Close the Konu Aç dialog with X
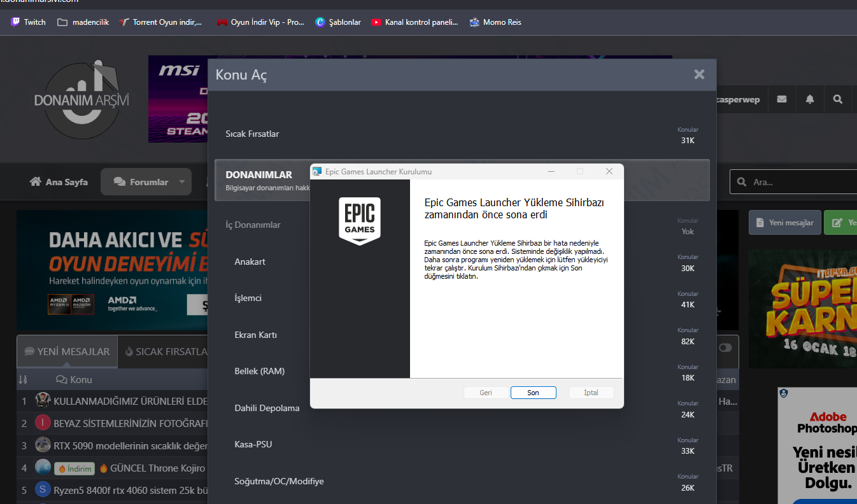857x504 pixels. 699,74
